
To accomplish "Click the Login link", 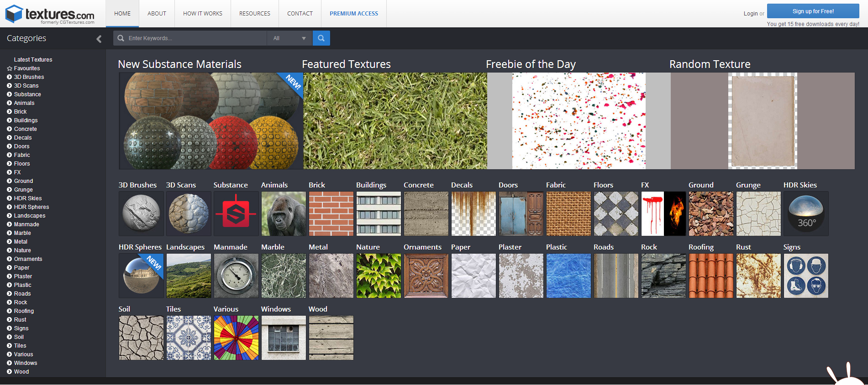I will pyautogui.click(x=750, y=14).
